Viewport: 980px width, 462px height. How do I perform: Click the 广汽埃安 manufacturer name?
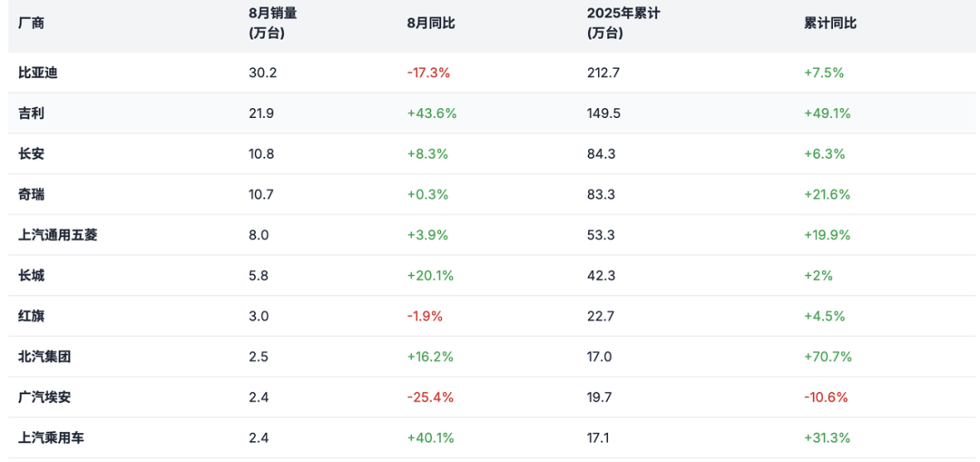pos(44,397)
